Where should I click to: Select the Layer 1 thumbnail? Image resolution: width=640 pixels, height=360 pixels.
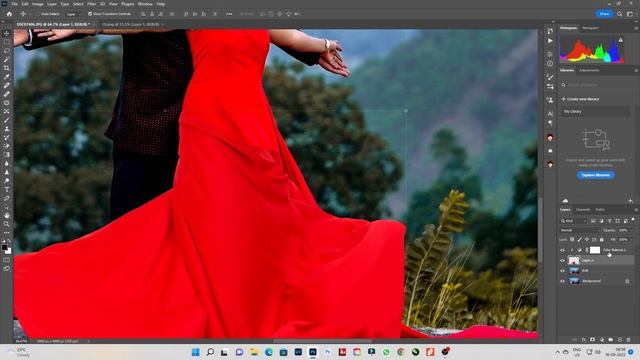574,260
